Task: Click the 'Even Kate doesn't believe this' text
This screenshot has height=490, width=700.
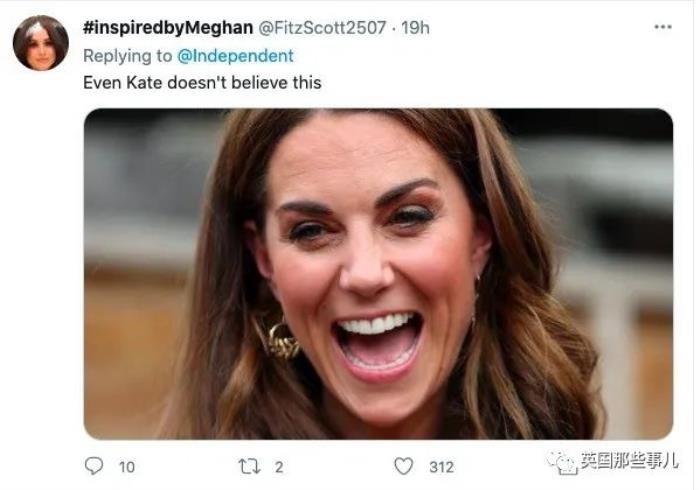Action: 202,82
